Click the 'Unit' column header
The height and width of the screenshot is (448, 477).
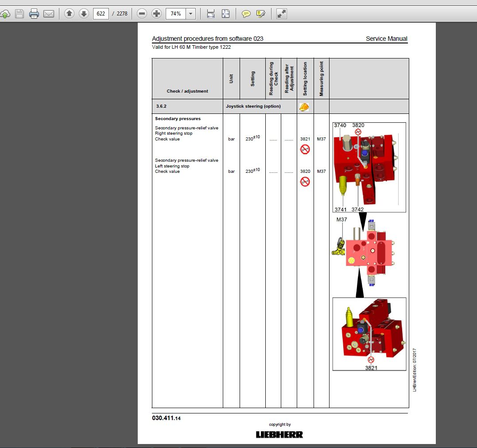231,78
